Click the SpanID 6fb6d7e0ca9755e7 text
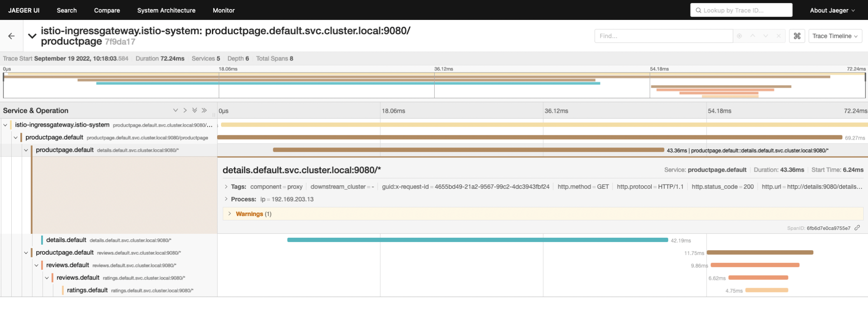 pyautogui.click(x=828, y=228)
